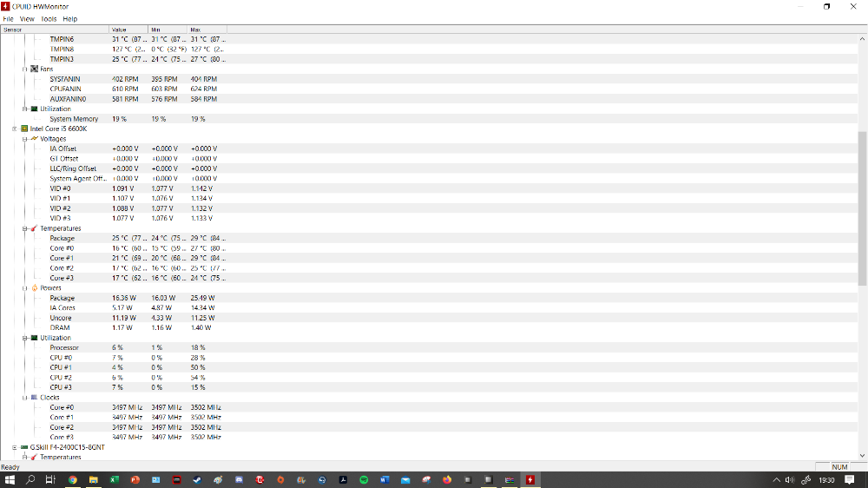
Task: Open Discord from the taskbar
Action: pos(239,479)
